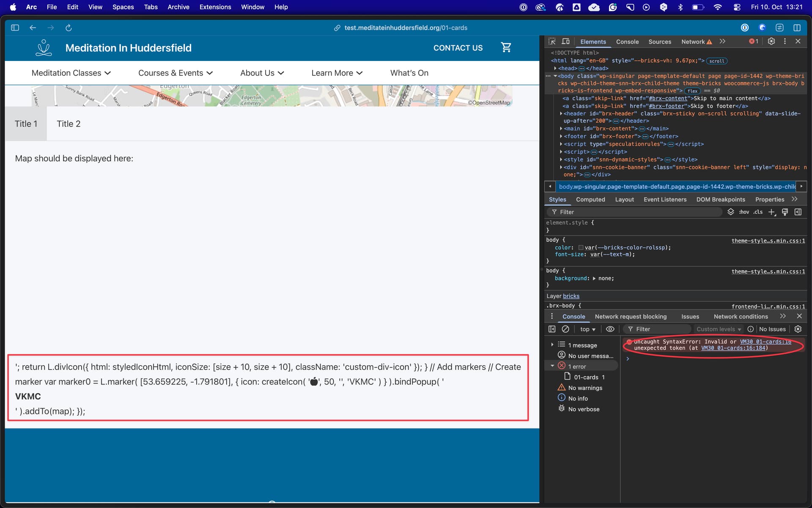Show console sidebar toggle icon
This screenshot has width=812, height=508.
point(552,329)
